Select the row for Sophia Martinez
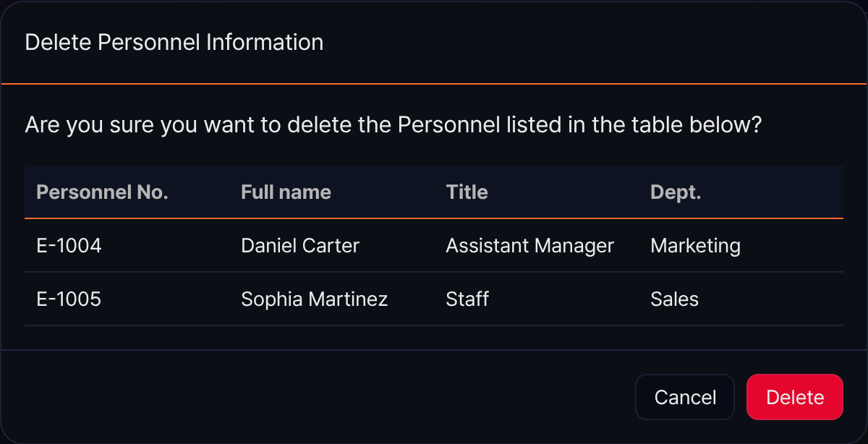The image size is (868, 444). (x=434, y=299)
